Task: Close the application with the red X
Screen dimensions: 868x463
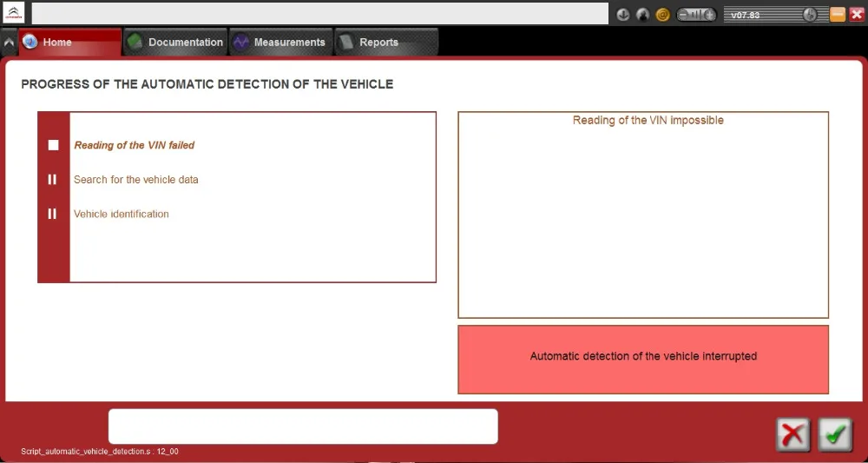Action: point(857,15)
